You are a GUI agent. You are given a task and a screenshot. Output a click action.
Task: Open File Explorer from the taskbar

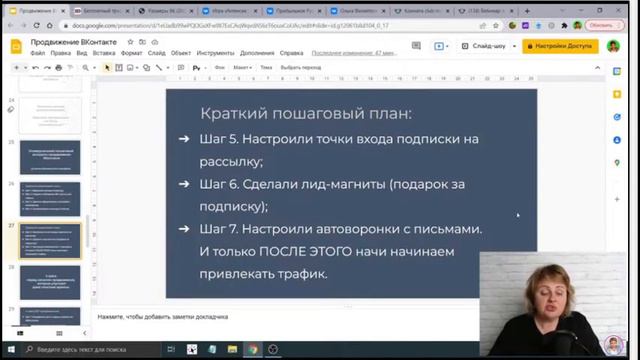232,349
